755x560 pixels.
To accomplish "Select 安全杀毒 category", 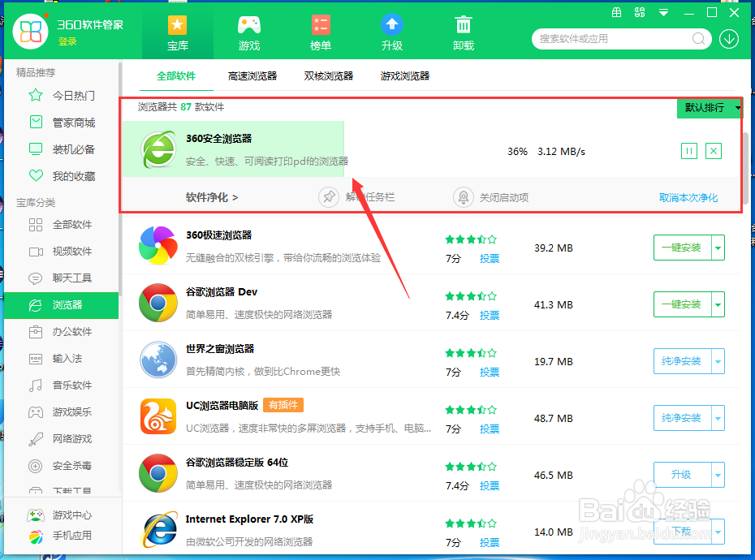I will point(62,466).
